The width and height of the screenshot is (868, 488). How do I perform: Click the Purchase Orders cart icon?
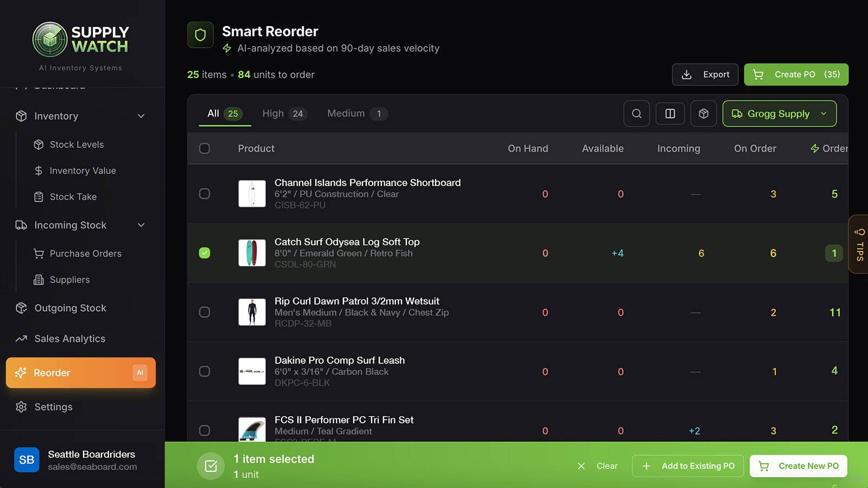39,254
